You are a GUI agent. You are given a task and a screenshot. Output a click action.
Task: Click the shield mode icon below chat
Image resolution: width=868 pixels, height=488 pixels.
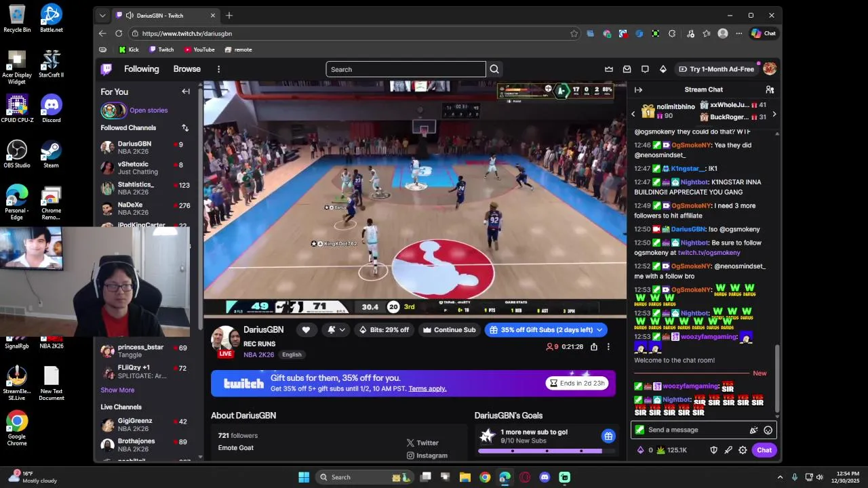click(713, 450)
